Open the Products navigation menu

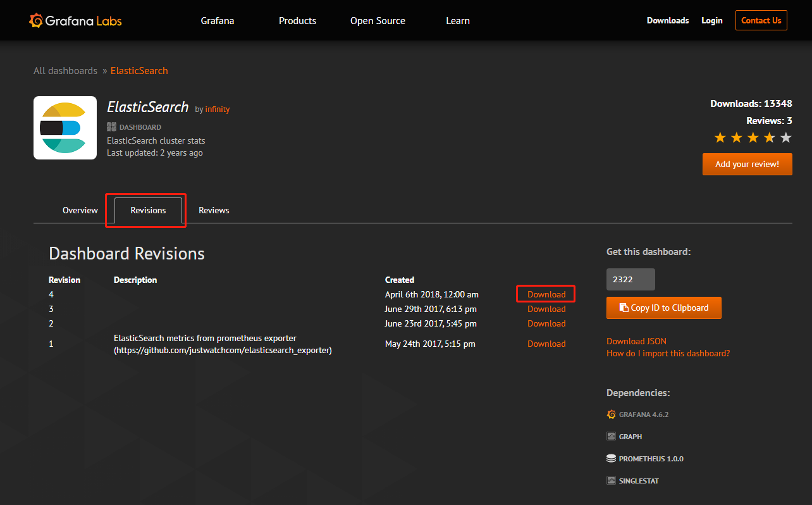297,21
